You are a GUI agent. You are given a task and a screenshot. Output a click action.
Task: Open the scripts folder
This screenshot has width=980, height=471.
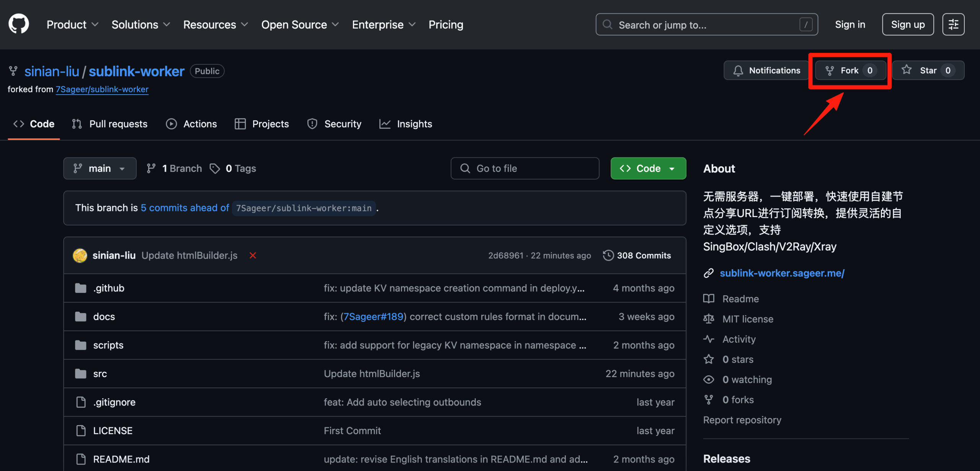coord(108,345)
